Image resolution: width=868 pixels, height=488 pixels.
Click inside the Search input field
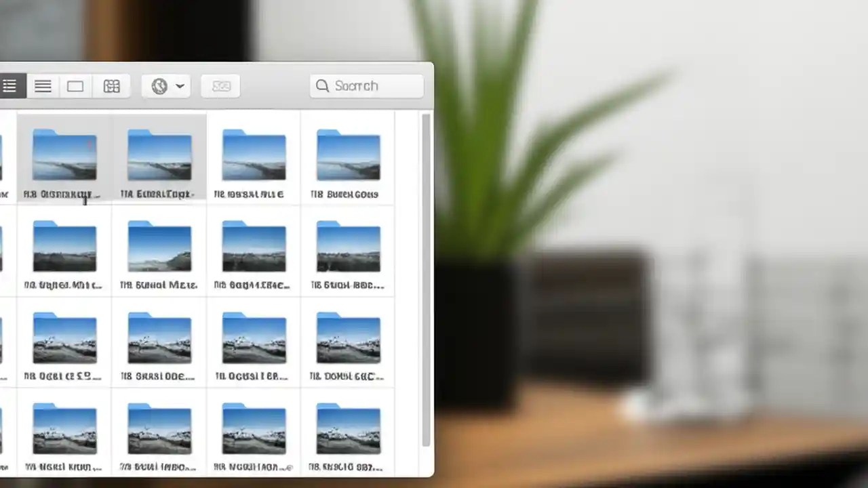(370, 85)
